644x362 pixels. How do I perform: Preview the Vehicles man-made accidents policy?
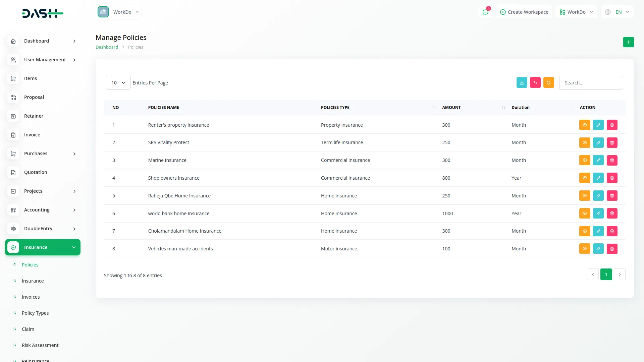tap(585, 248)
